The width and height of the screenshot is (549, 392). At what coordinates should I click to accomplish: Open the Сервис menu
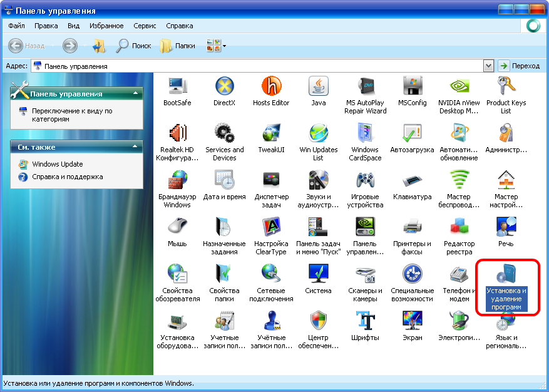point(145,26)
